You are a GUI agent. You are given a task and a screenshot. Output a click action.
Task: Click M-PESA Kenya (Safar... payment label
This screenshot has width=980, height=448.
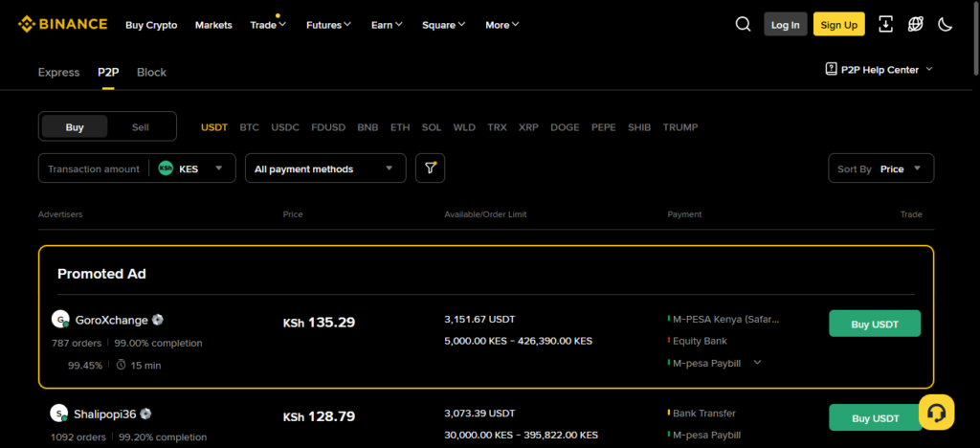pos(726,320)
